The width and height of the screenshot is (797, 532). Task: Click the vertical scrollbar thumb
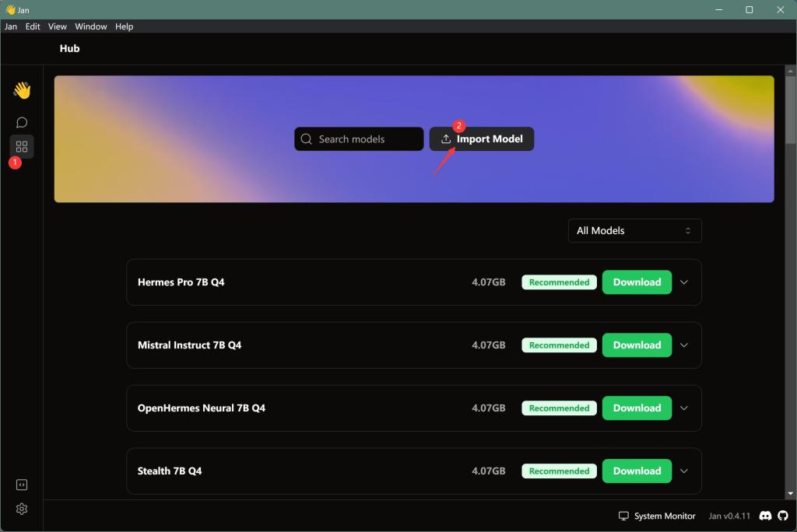click(x=790, y=109)
